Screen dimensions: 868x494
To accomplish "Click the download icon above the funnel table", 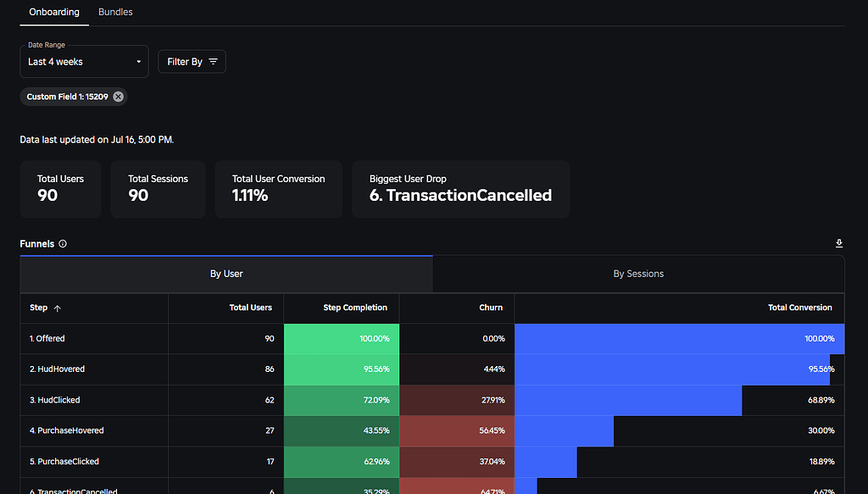I will click(x=839, y=243).
